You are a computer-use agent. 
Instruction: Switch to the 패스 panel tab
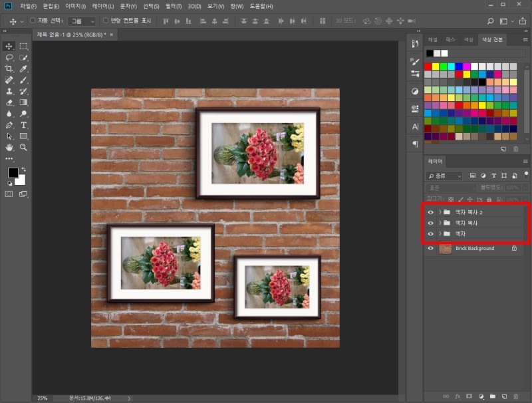coord(450,40)
